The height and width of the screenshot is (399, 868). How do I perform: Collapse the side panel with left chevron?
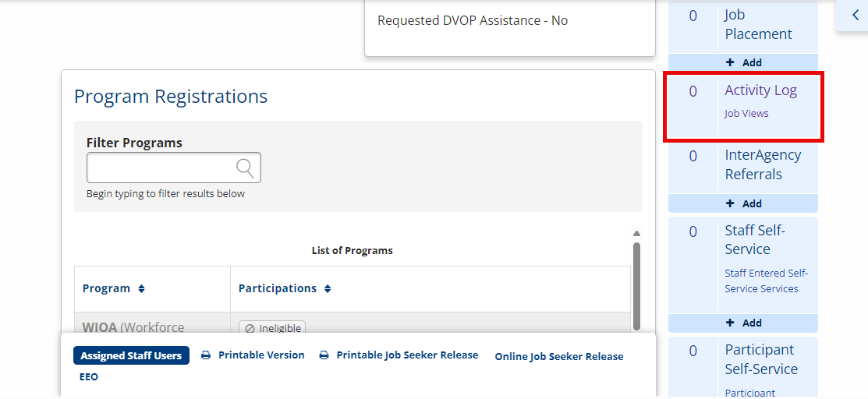[x=856, y=16]
